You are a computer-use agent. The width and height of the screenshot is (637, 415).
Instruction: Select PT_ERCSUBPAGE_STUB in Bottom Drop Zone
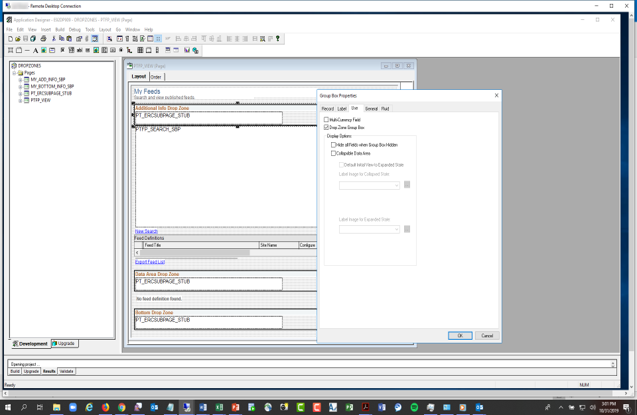click(208, 322)
